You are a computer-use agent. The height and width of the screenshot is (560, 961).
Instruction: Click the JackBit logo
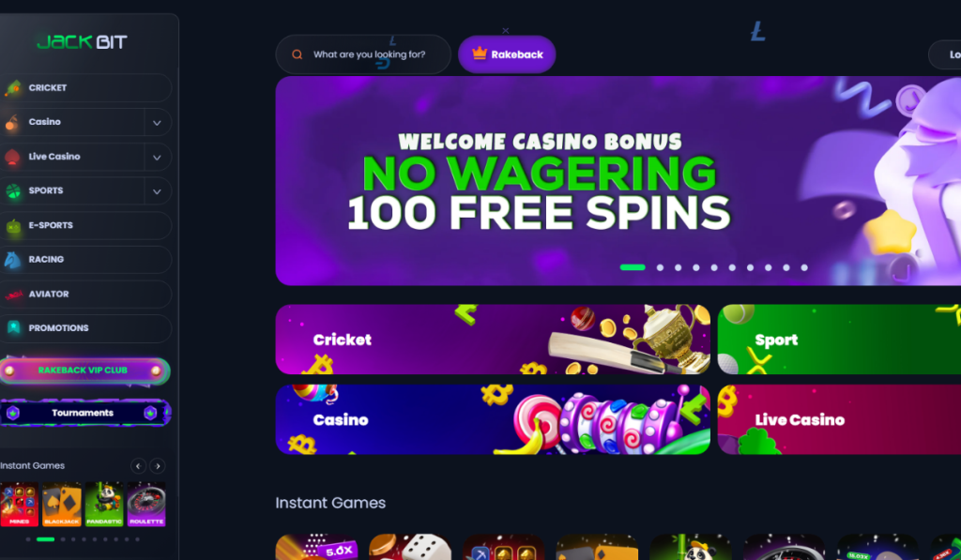(83, 41)
